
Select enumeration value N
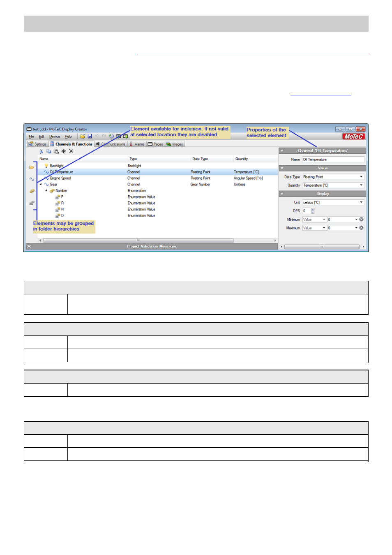click(x=158, y=209)
